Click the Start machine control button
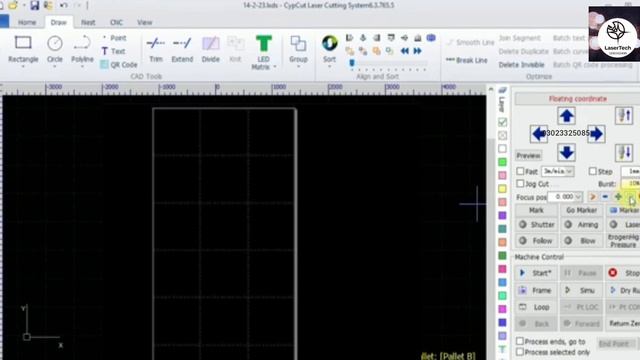Screen dimensions: 640x360 pyautogui.click(x=536, y=273)
